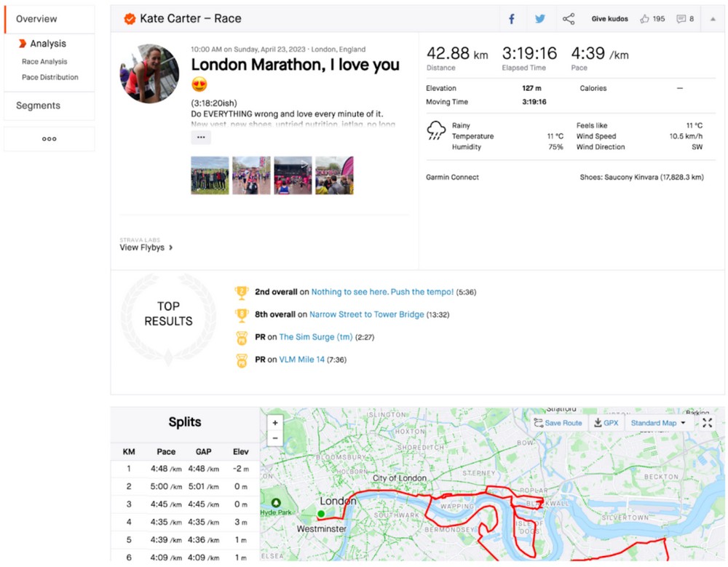728x567 pixels.
Task: Open the sidebar more options menu
Action: pos(49,139)
